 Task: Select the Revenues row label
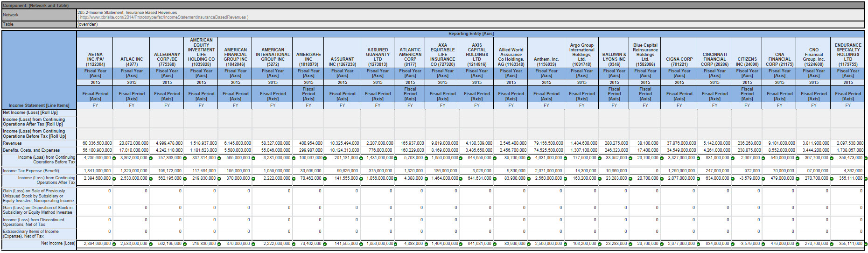pyautogui.click(x=39, y=143)
